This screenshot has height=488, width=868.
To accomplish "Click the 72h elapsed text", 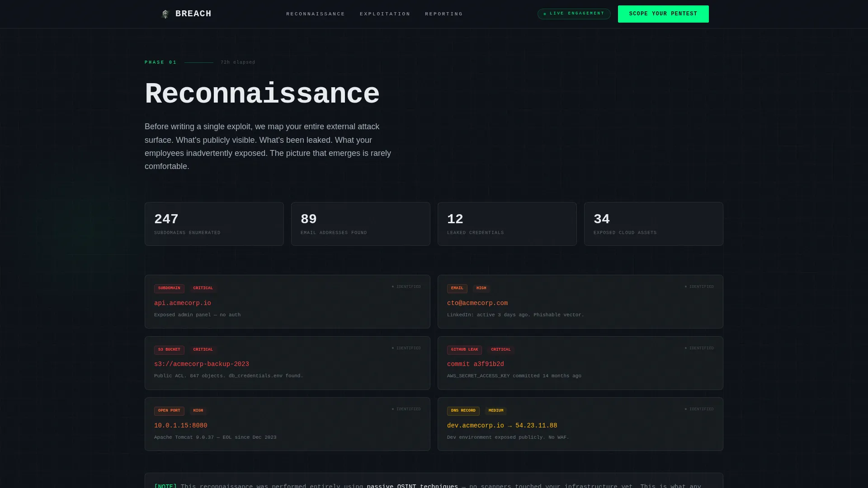I will [238, 62].
